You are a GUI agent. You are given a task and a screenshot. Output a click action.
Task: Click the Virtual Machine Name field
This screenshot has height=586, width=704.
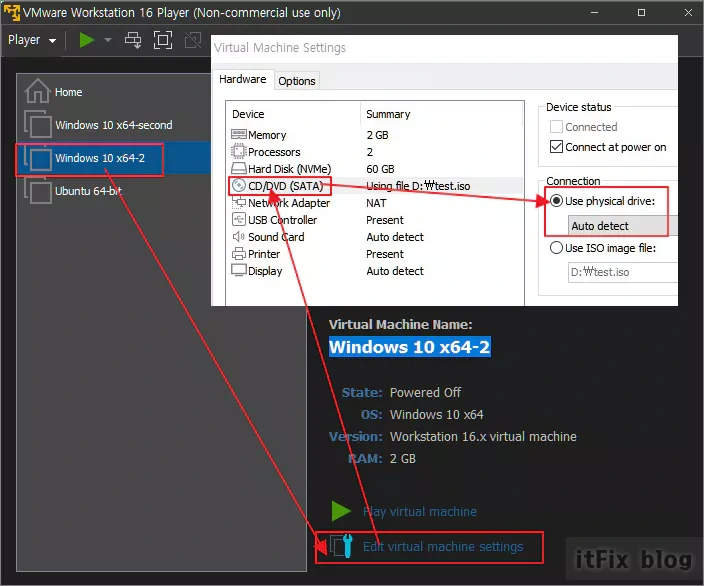(x=409, y=347)
